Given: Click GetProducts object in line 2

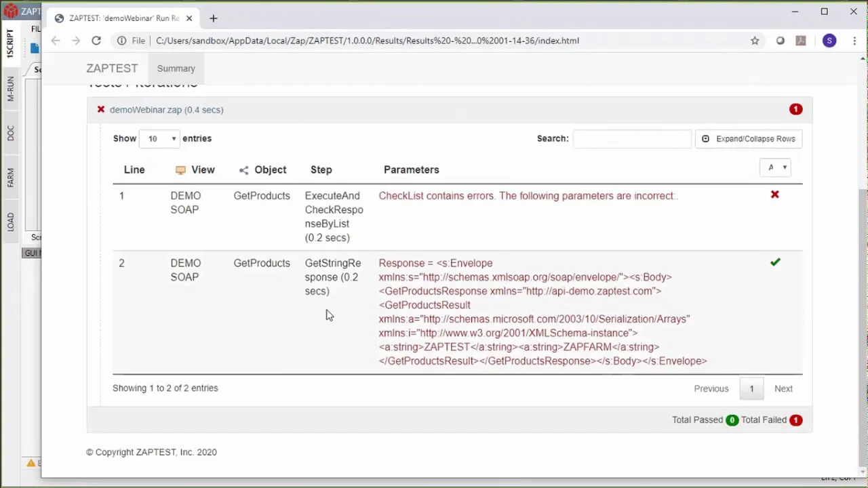Looking at the screenshot, I should pos(262,263).
